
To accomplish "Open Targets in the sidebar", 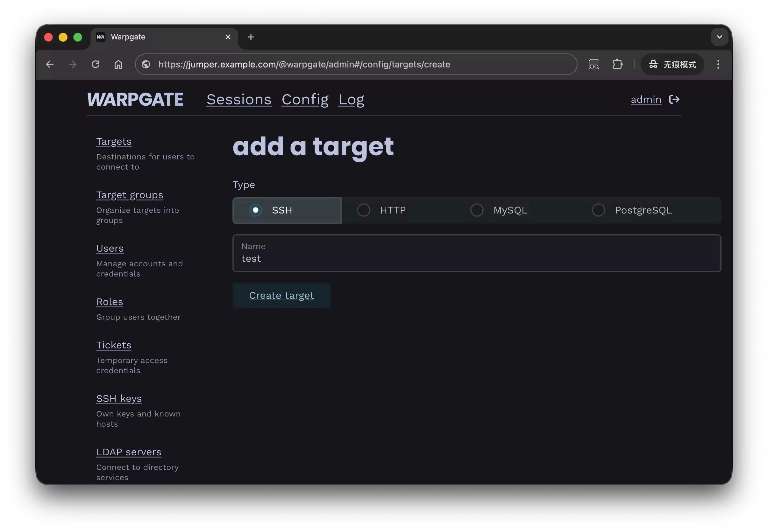I will [x=114, y=142].
